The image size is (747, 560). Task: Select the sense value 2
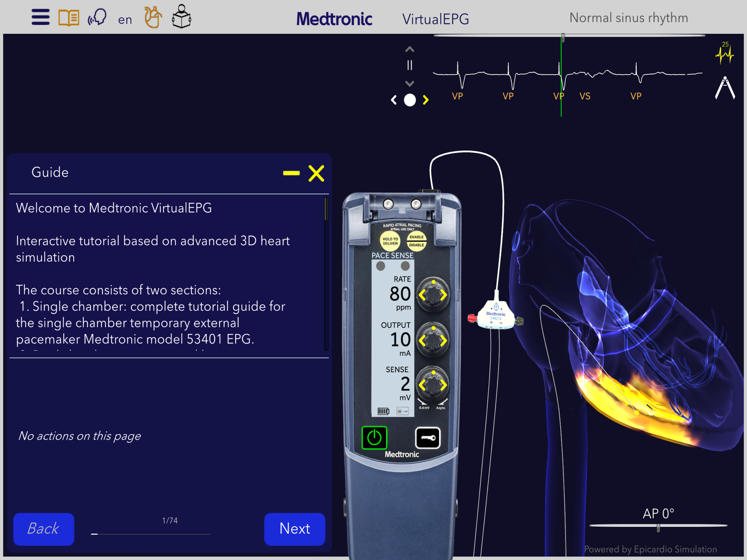click(x=405, y=384)
